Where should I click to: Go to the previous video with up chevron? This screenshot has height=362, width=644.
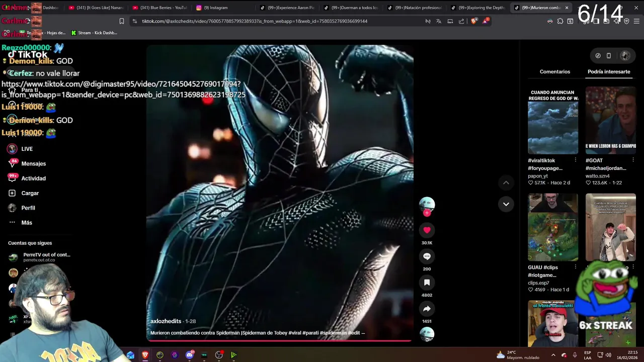[506, 183]
